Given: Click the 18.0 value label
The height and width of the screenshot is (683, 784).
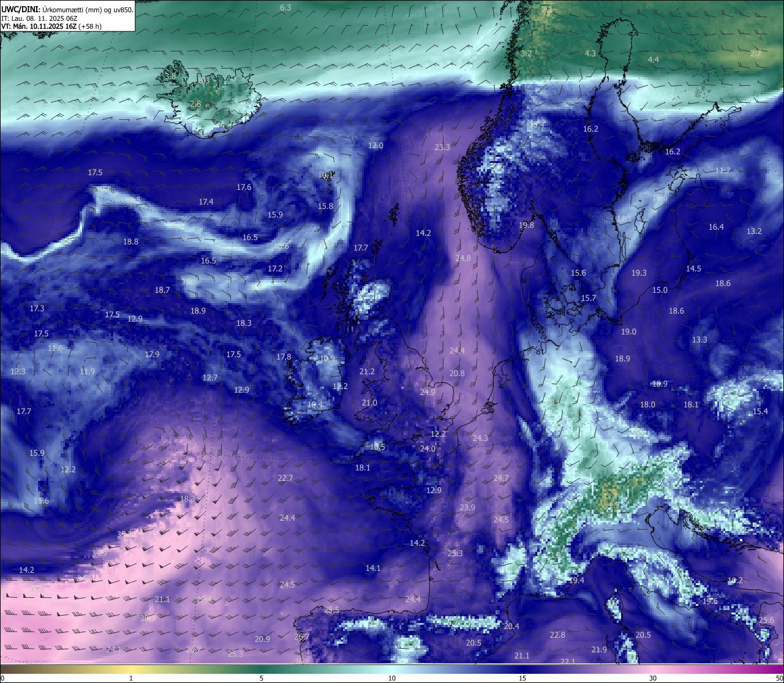Looking at the screenshot, I should pyautogui.click(x=647, y=405).
